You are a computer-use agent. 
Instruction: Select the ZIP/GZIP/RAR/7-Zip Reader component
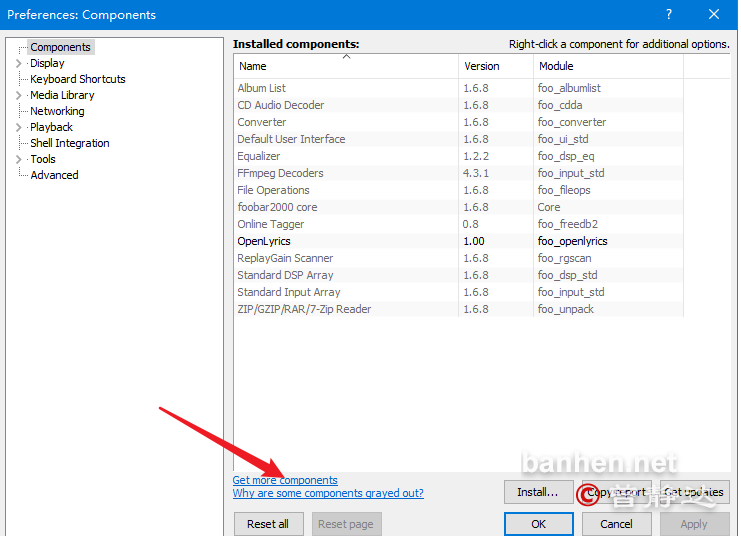[x=458, y=309]
